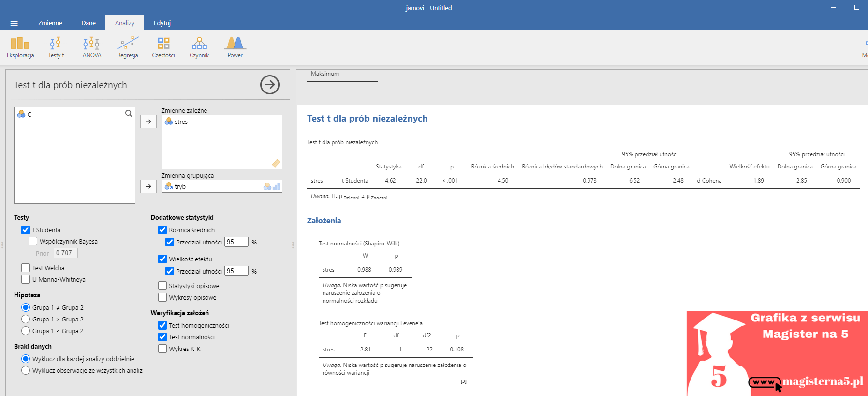Select Grupa 1 > Grupa 2 hypothesis

click(x=26, y=319)
